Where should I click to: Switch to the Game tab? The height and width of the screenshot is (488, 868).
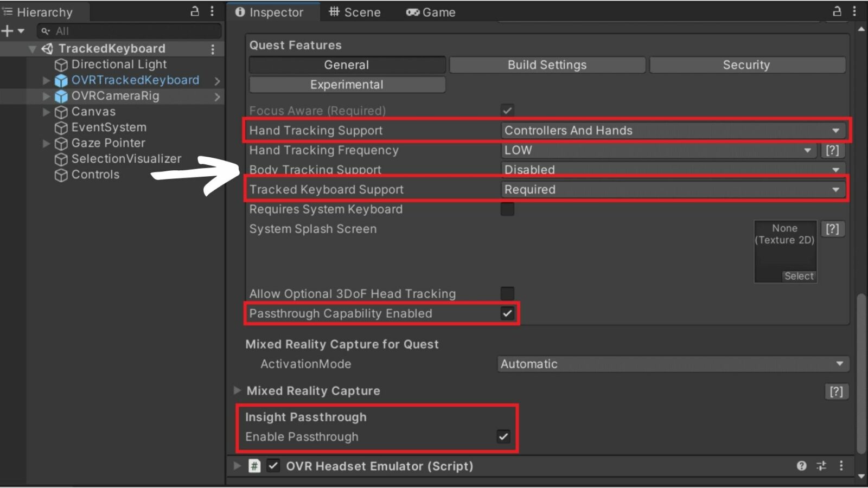click(431, 12)
